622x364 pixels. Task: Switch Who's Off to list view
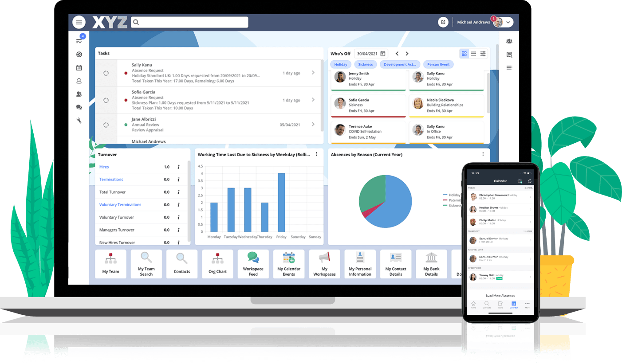tap(473, 54)
